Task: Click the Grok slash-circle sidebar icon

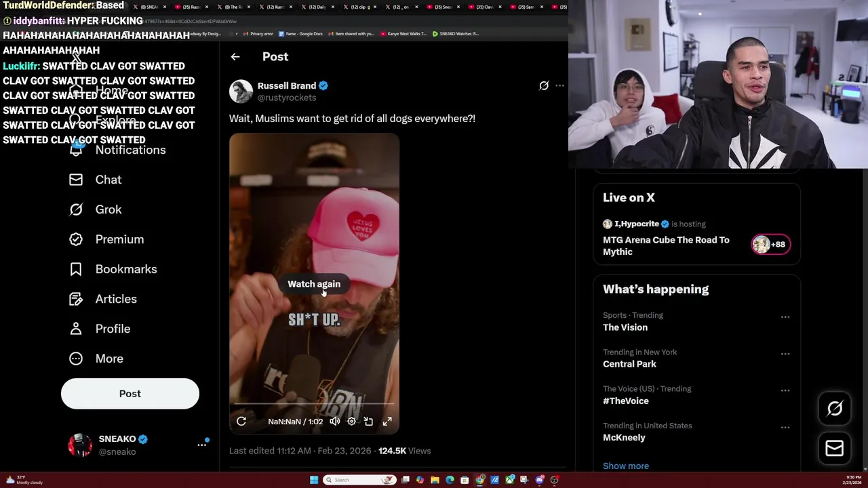Action: (76, 209)
